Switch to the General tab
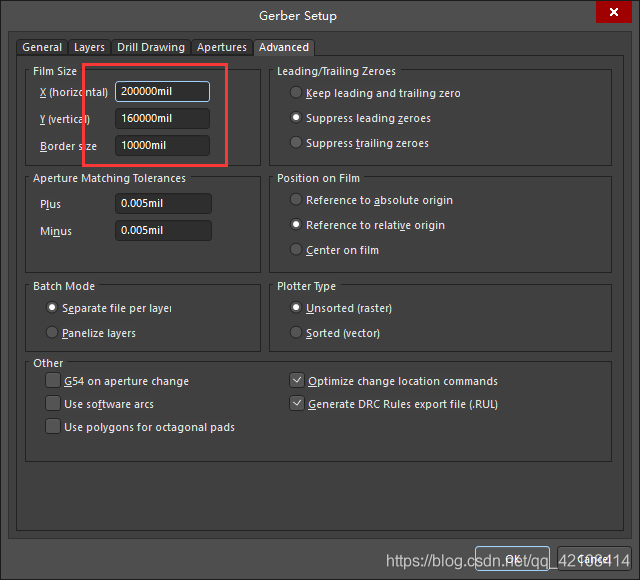Image resolution: width=640 pixels, height=580 pixels. [42, 47]
